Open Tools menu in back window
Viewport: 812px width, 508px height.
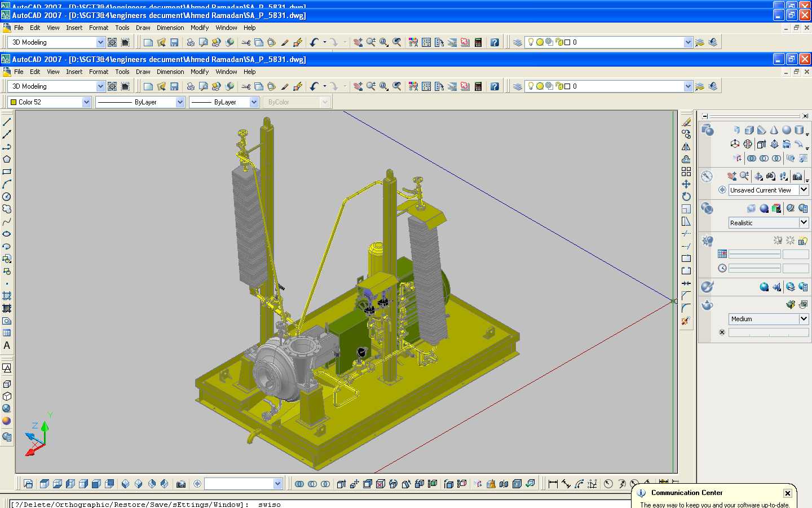pos(122,28)
